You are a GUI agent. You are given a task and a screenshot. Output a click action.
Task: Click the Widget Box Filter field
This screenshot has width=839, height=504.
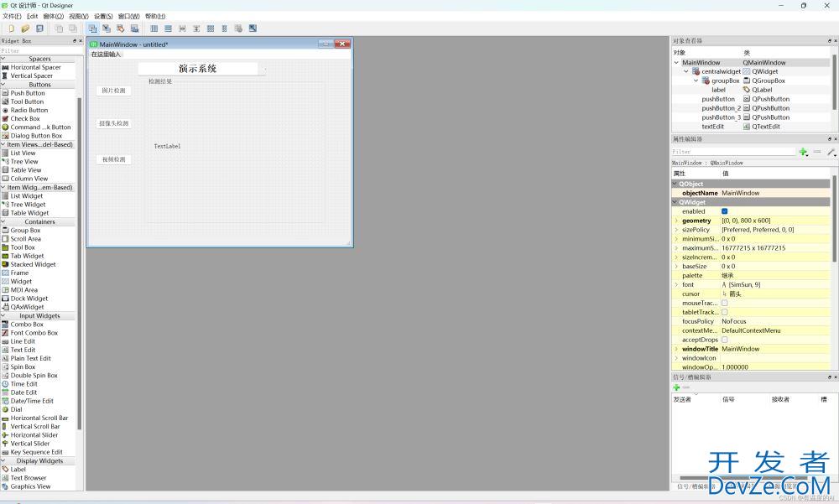[38, 50]
